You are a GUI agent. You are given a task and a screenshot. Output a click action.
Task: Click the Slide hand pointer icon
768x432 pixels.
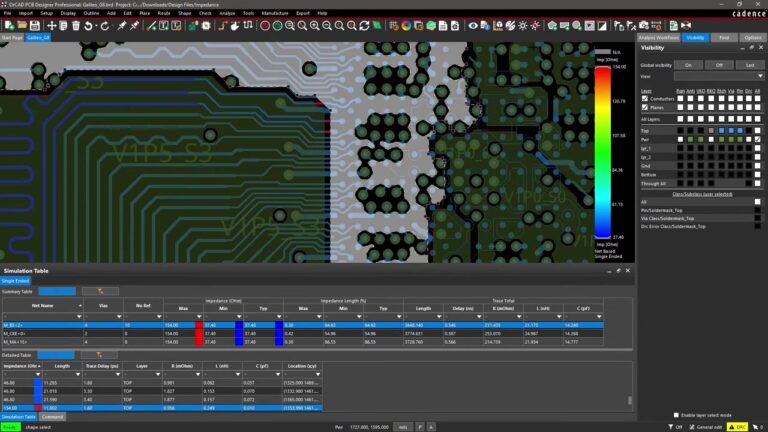click(235, 25)
